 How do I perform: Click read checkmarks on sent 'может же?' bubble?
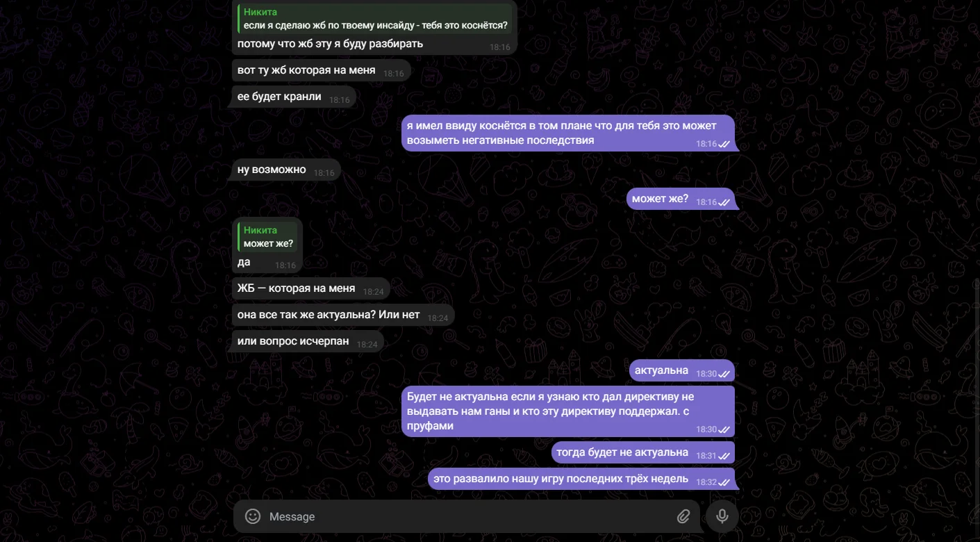click(724, 202)
